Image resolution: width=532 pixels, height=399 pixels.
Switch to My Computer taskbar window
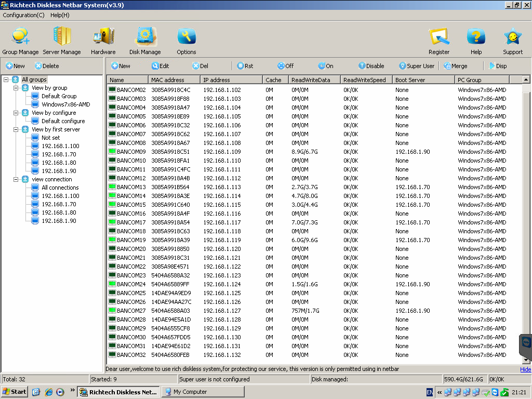[203, 392]
